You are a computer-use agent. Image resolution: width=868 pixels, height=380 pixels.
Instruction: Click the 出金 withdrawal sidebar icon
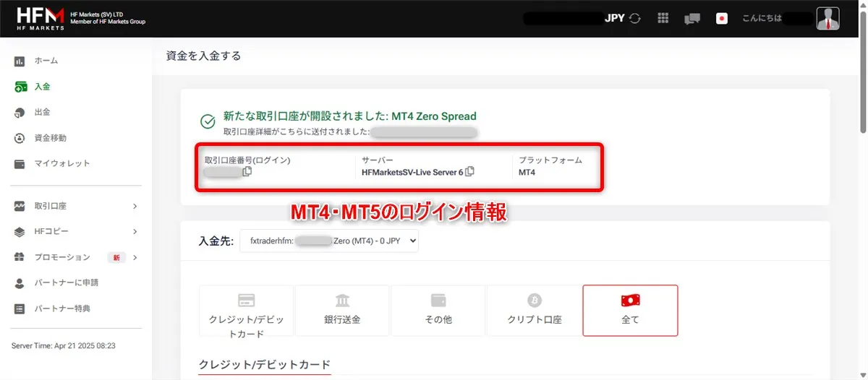click(20, 113)
